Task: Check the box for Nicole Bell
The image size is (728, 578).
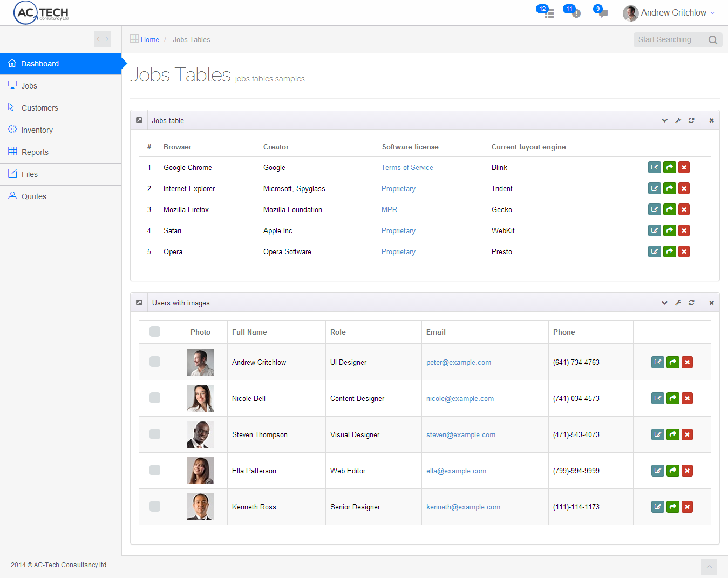Action: 155,398
